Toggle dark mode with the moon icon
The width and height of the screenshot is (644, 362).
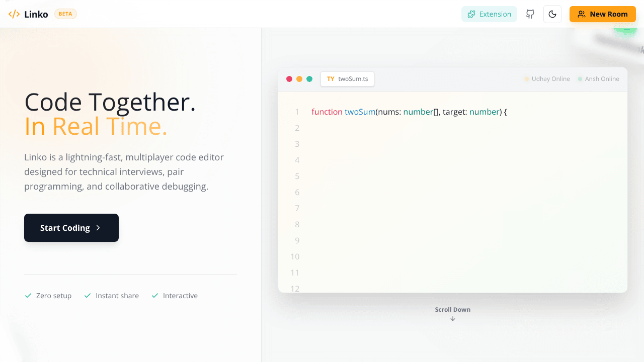(552, 14)
